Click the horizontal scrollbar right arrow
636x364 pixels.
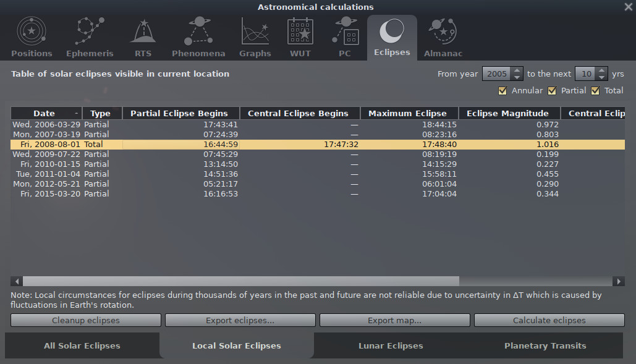[619, 281]
